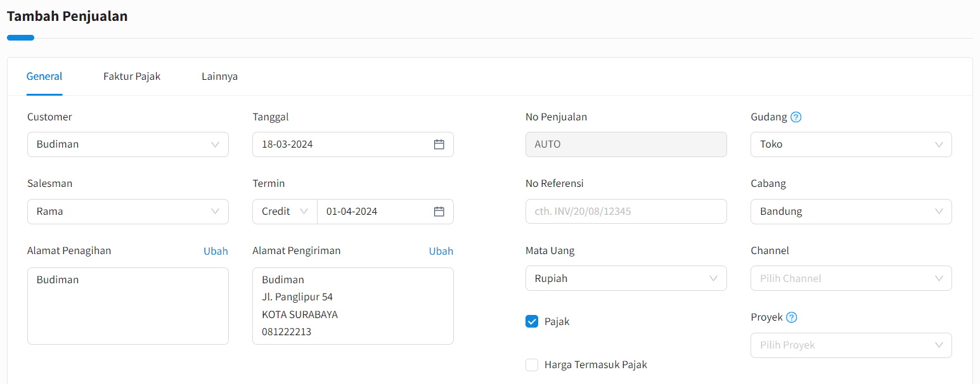Image resolution: width=980 pixels, height=384 pixels.
Task: Open the Pilih Channel dropdown
Action: click(x=851, y=279)
